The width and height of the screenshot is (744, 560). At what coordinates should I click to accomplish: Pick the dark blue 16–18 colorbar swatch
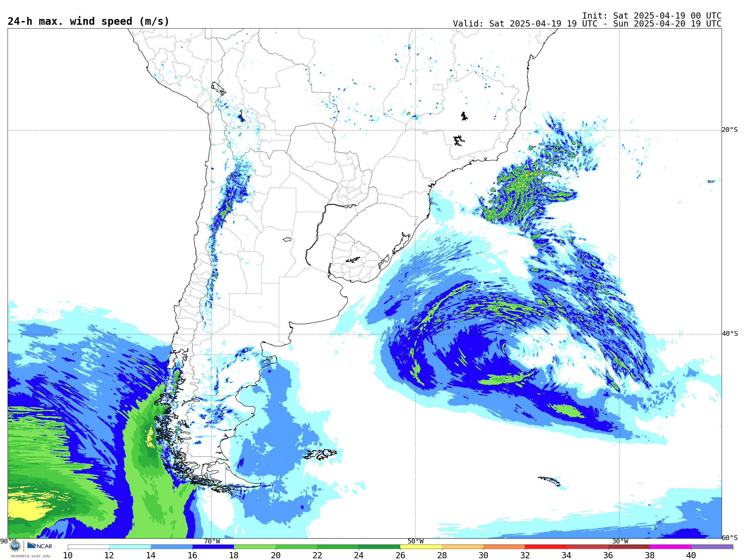point(213,547)
